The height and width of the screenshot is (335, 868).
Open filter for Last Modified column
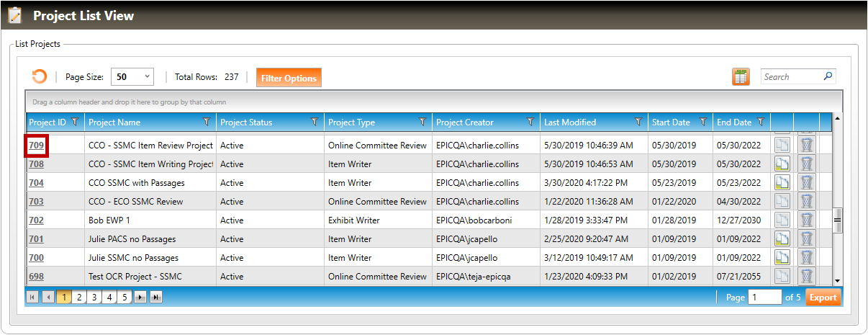click(x=638, y=122)
